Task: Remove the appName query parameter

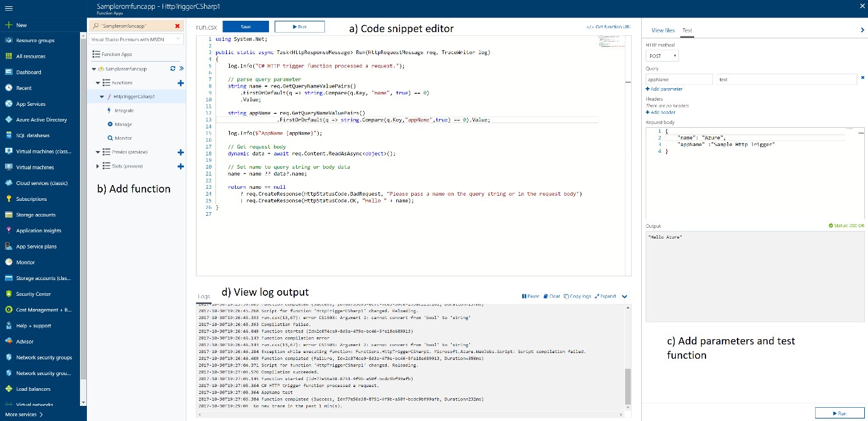Action: point(862,79)
